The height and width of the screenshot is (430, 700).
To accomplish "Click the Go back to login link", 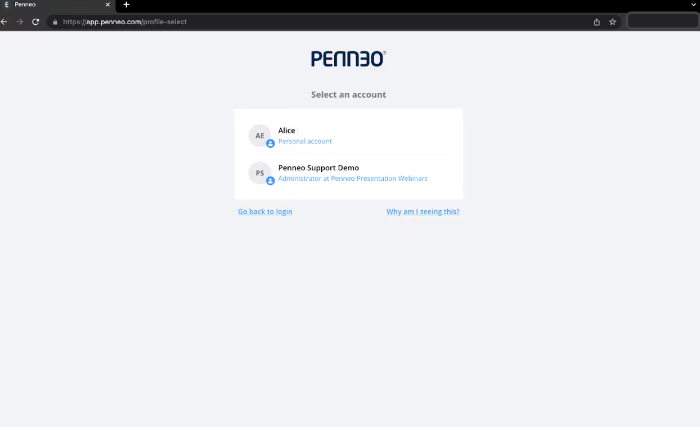I will click(x=265, y=212).
